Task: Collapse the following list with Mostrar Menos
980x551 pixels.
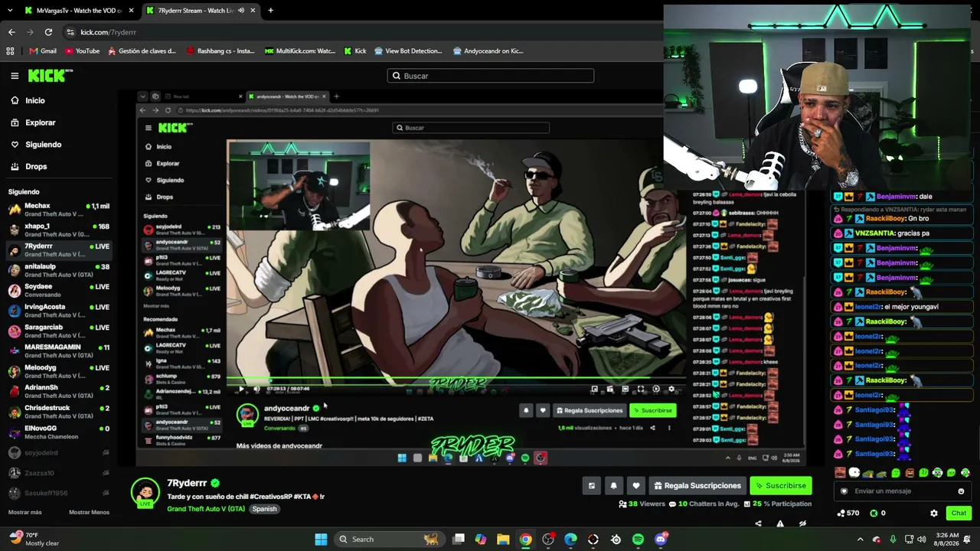Action: [x=89, y=512]
